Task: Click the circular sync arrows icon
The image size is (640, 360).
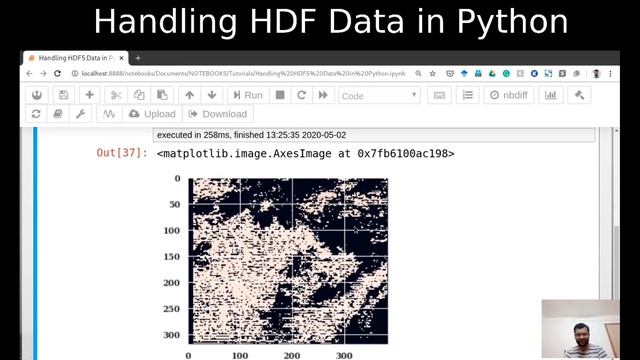Action: tap(36, 114)
